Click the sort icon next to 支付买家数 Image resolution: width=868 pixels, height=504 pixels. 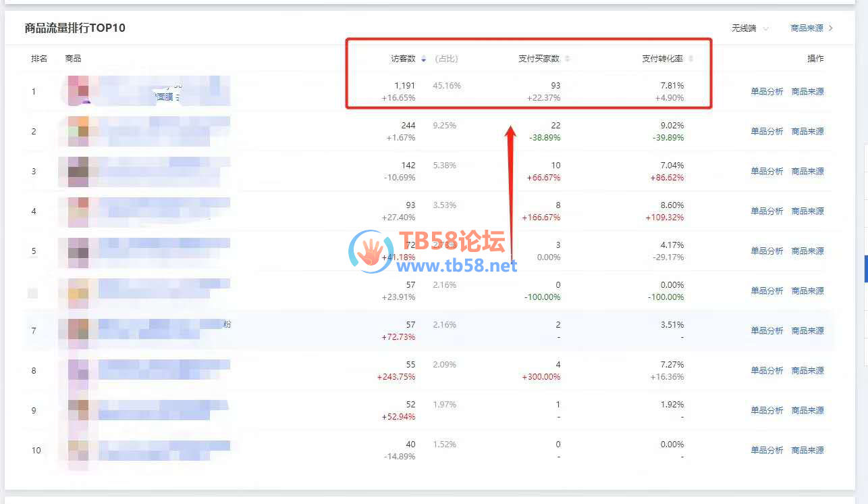click(x=567, y=59)
